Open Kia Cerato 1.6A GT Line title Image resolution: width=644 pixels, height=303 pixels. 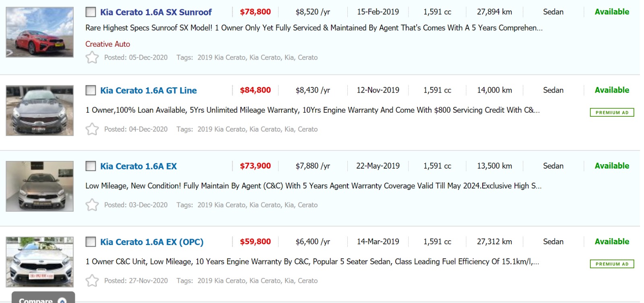click(149, 91)
